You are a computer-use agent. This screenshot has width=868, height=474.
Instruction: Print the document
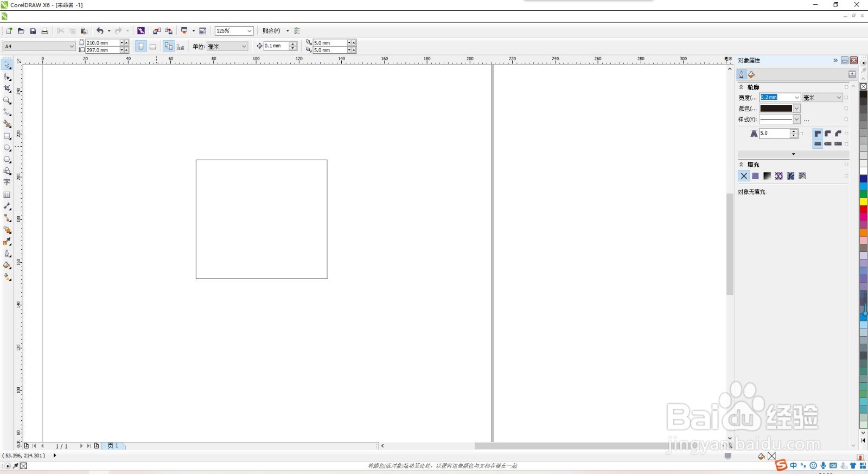[44, 31]
